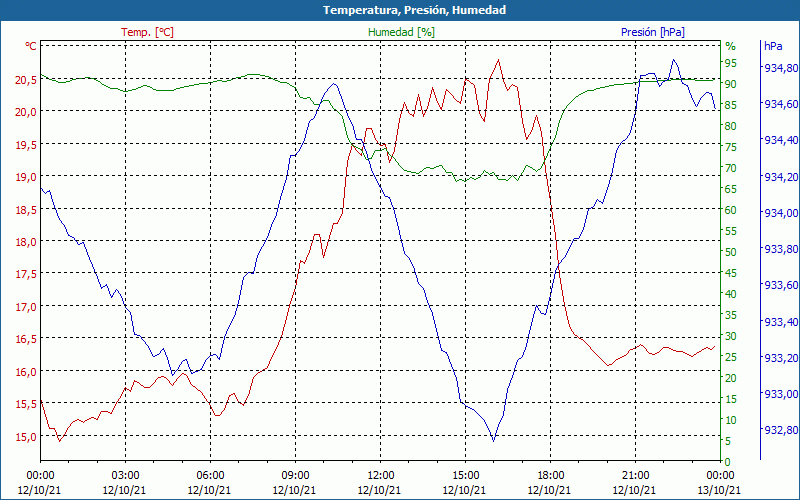This screenshot has width=800, height=500.
Task: Click the pressure axis value '934,00'
Action: pyautogui.click(x=781, y=213)
